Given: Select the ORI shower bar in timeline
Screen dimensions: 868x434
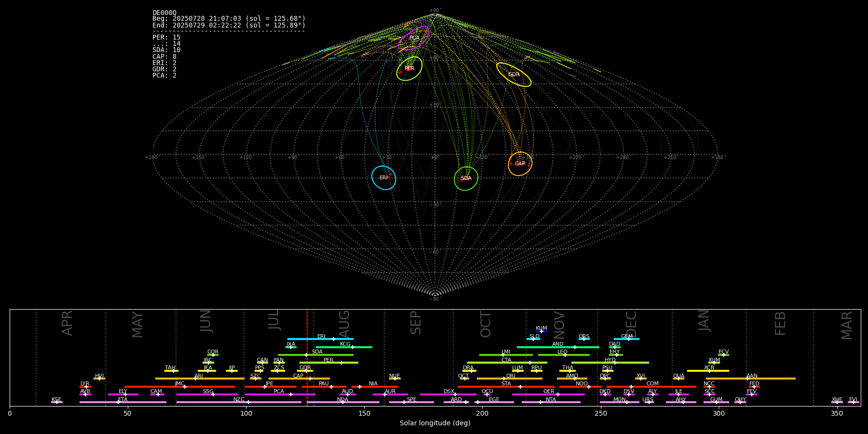Looking at the screenshot, I should (x=510, y=379).
